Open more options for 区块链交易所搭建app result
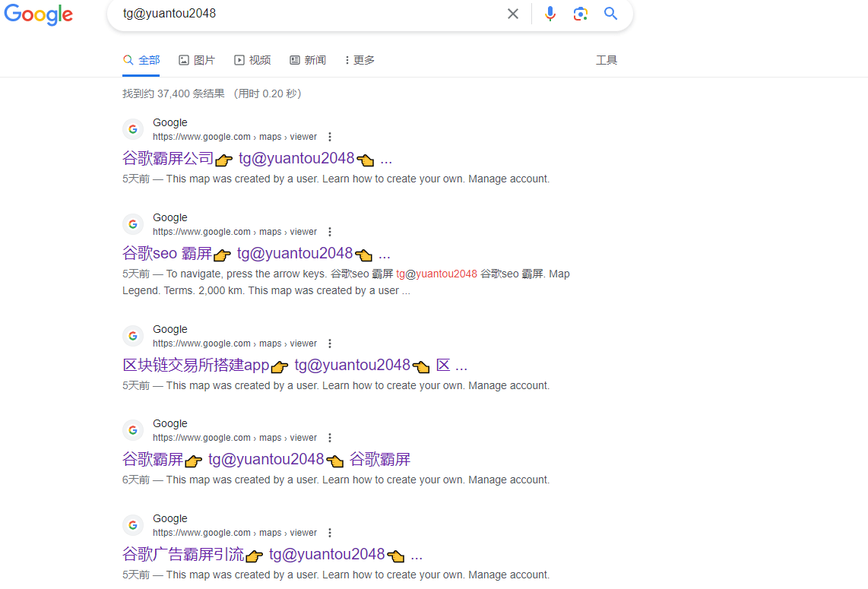The height and width of the screenshot is (589, 868). point(330,344)
